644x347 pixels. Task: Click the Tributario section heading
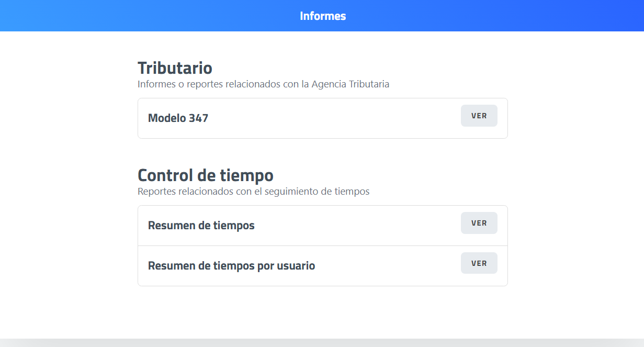[x=175, y=68]
